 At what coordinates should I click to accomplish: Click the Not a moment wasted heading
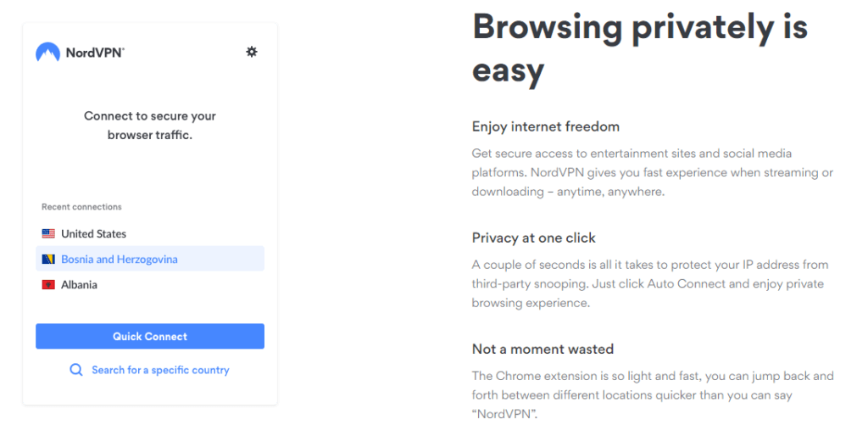click(x=542, y=349)
